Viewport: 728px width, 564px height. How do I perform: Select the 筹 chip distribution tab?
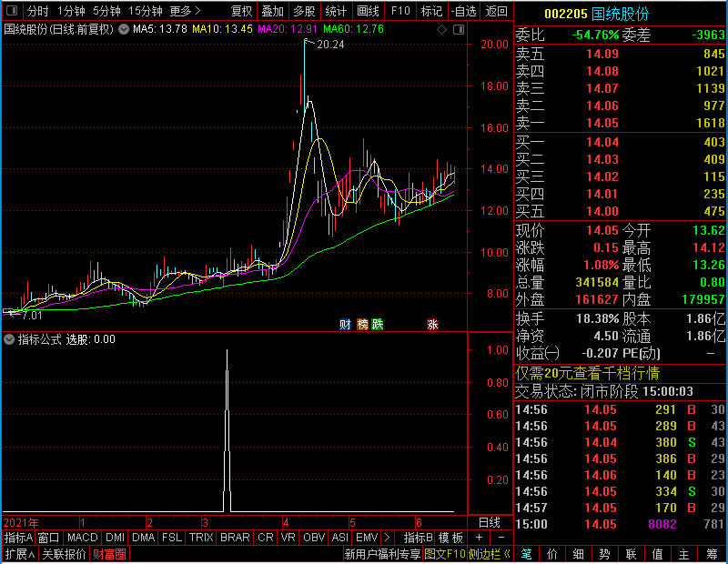712,554
